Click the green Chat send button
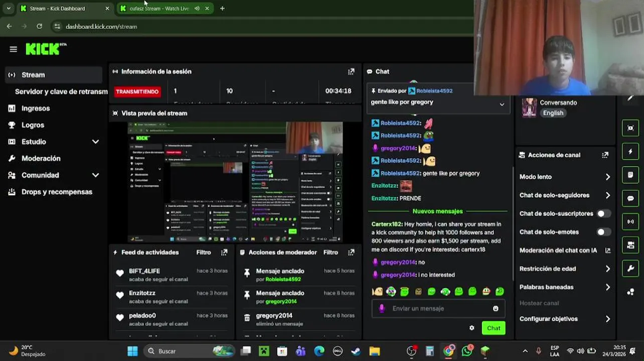The width and height of the screenshot is (644, 361). tap(494, 328)
